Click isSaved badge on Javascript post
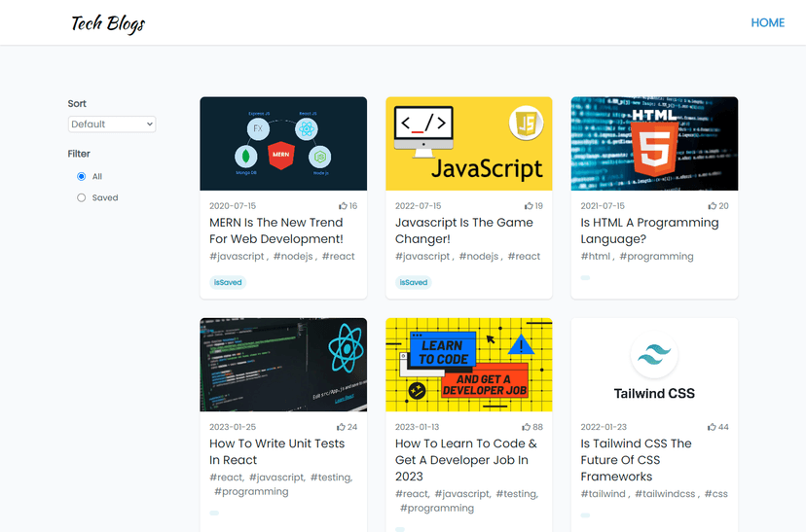This screenshot has width=806, height=532. (x=414, y=282)
